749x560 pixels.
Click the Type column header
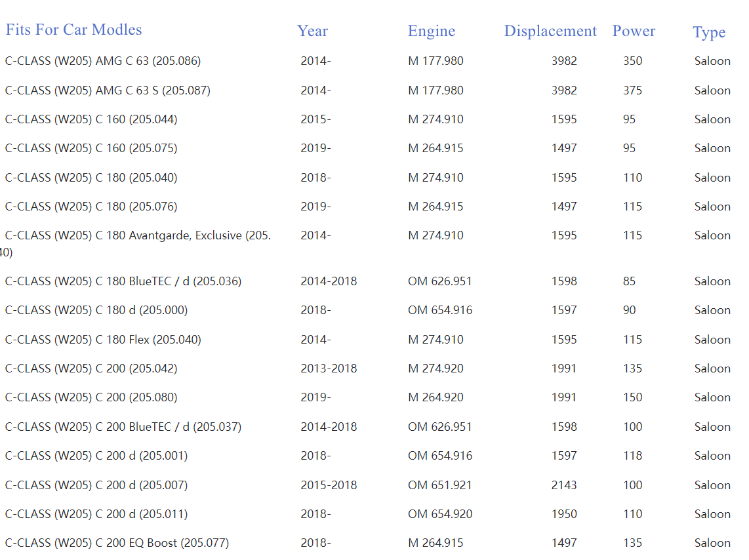click(708, 32)
